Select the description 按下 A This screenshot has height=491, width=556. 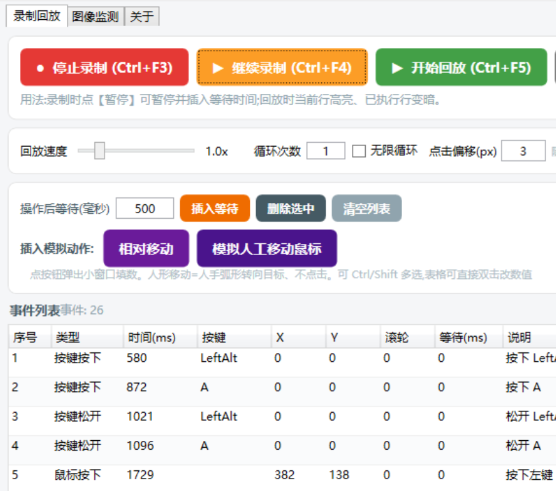pyautogui.click(x=523, y=387)
